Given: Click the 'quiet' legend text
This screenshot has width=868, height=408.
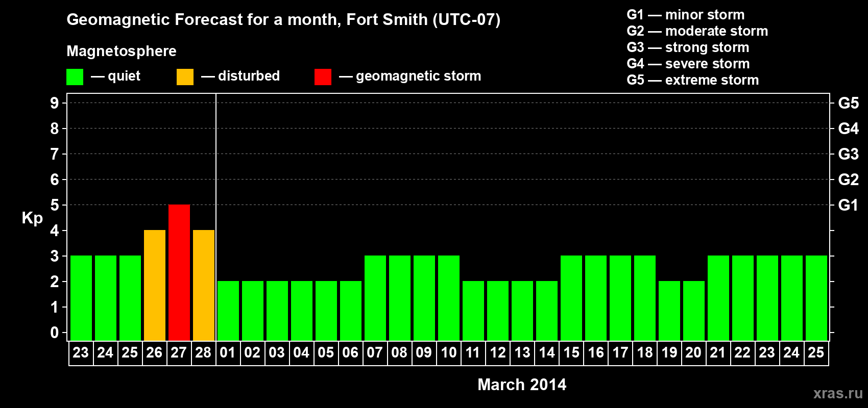Looking at the screenshot, I should pos(124,76).
